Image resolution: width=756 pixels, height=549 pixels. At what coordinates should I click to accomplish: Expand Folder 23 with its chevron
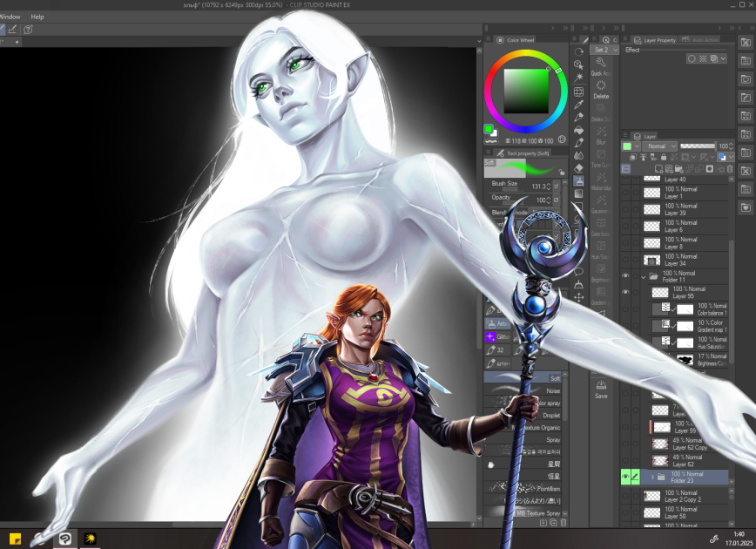coord(652,478)
